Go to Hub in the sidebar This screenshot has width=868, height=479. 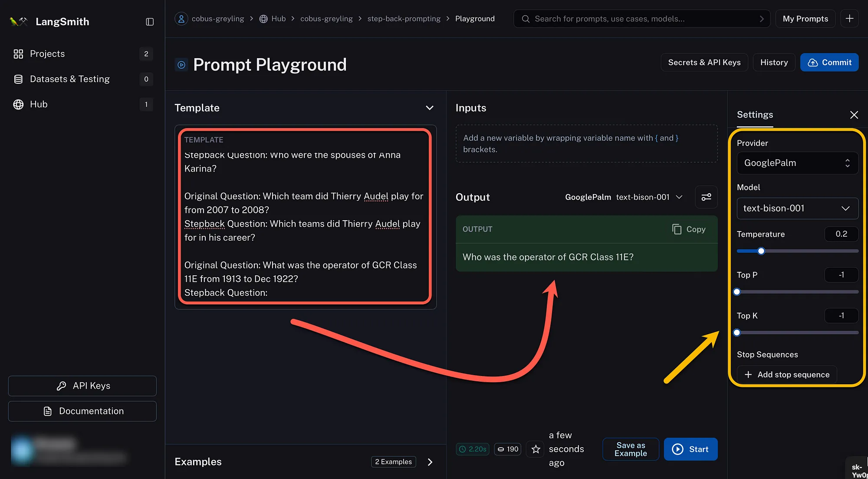82,104
